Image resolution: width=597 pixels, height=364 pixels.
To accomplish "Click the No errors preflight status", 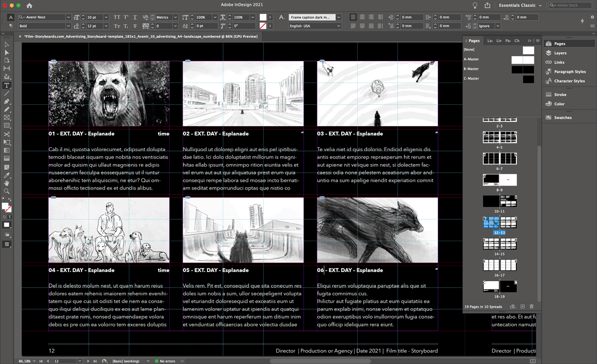I will click(x=167, y=361).
